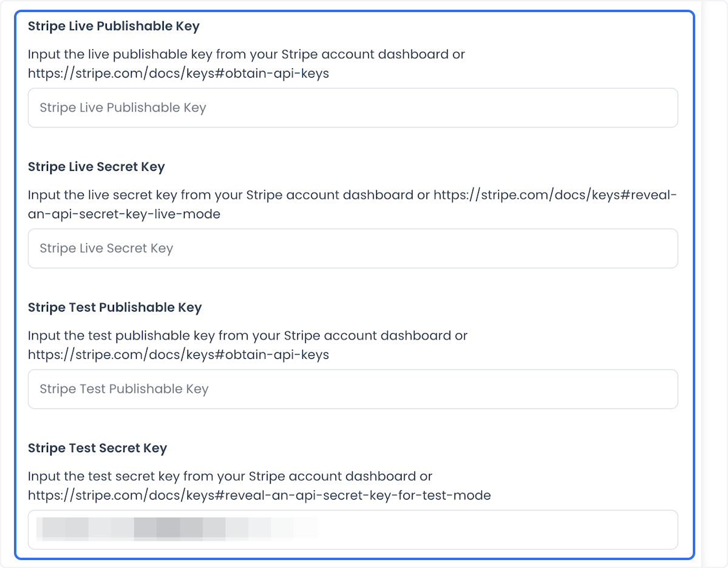Click the live publishable key description text
Viewport: 728px width, 568px height.
[x=246, y=64]
